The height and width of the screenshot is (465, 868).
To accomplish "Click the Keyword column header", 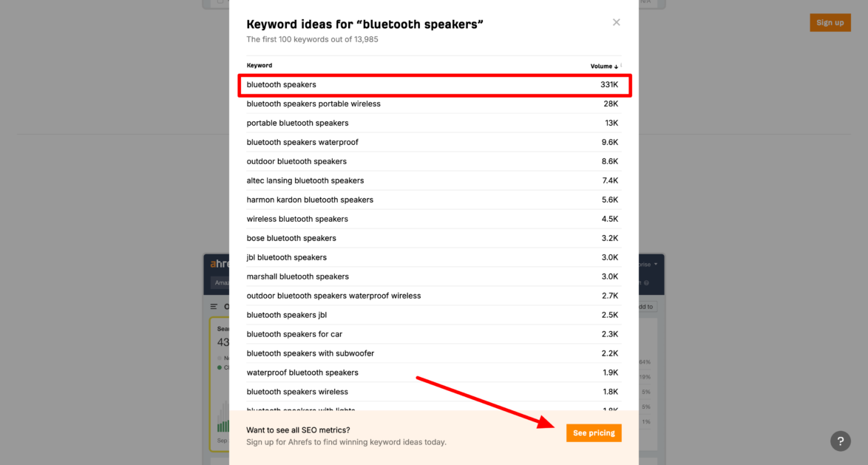I will pyautogui.click(x=259, y=65).
